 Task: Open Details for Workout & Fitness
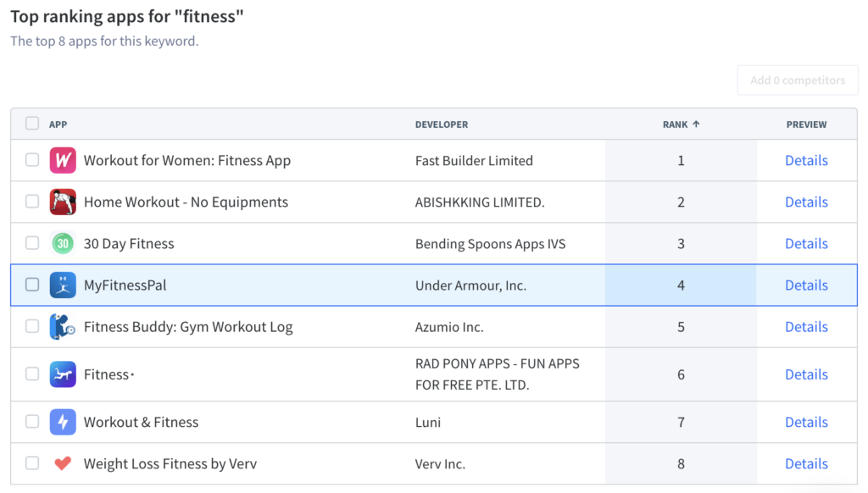point(807,422)
